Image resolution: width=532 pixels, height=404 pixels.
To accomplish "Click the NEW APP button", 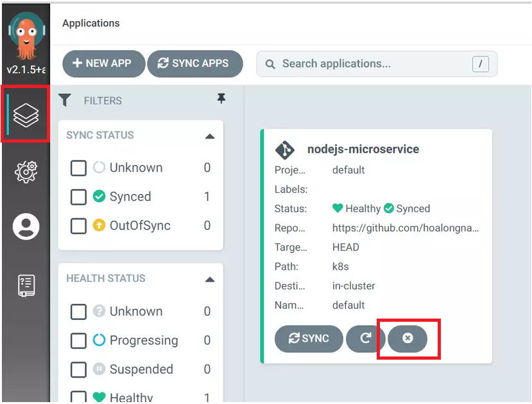I will 103,64.
